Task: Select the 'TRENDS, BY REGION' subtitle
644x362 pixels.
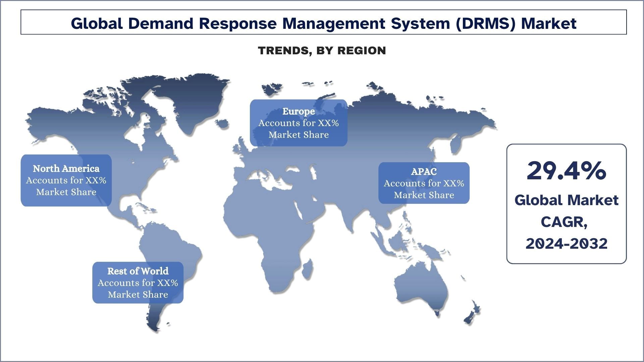Action: coord(322,51)
